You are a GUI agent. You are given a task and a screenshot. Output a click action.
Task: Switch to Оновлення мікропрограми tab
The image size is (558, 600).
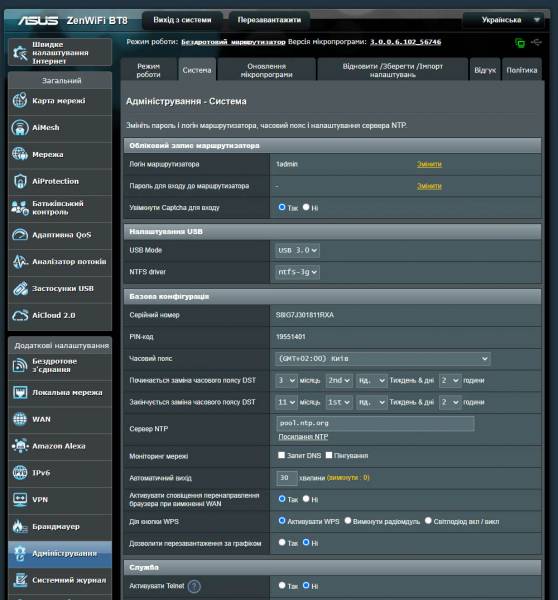point(267,70)
